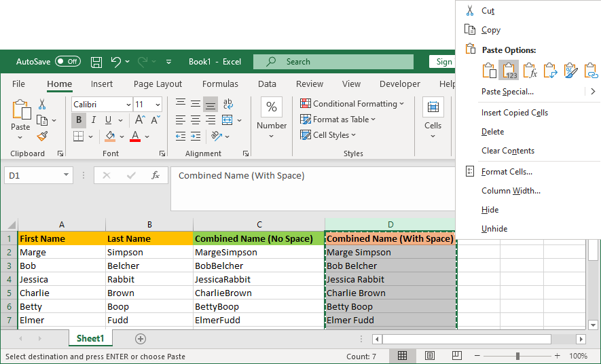Viewport: 601px width, 364px height.
Task: Select Paste Transpose icon in Paste Options
Action: (550, 71)
